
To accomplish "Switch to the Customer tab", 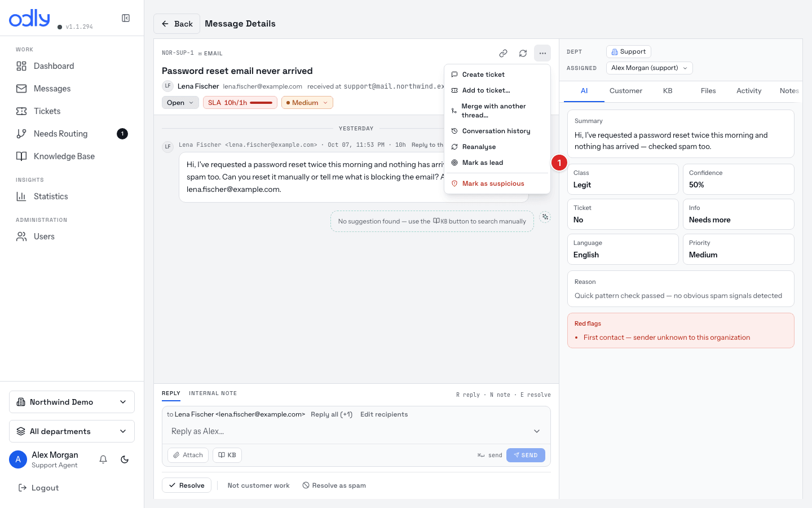I will [625, 91].
